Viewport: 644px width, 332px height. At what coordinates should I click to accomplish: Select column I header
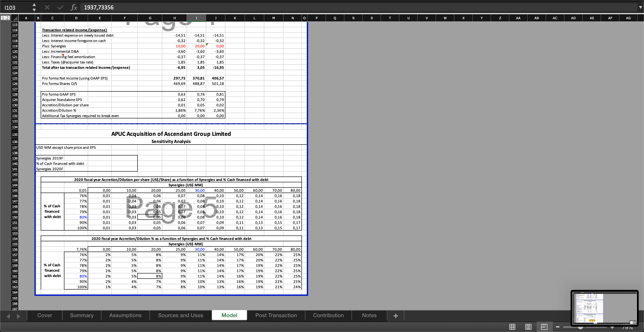(x=196, y=18)
